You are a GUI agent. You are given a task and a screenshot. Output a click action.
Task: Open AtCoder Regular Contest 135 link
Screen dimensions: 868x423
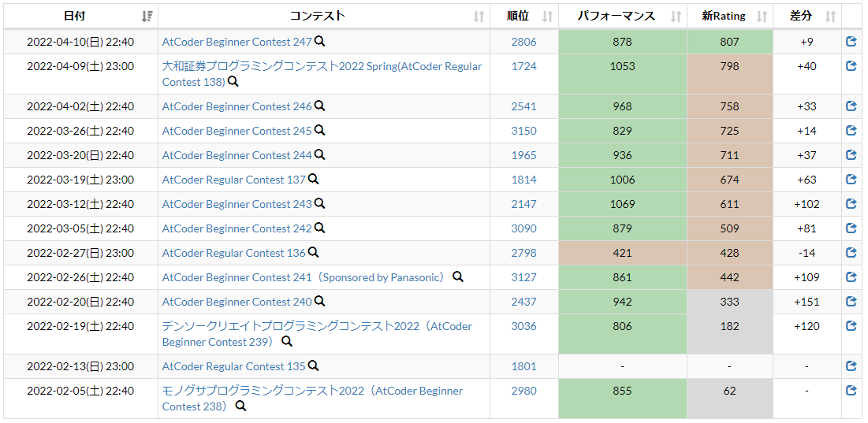233,366
